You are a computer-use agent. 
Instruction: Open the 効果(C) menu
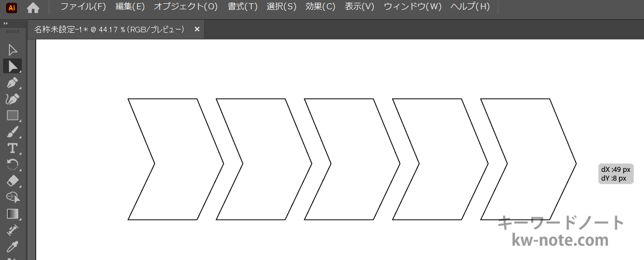click(320, 7)
